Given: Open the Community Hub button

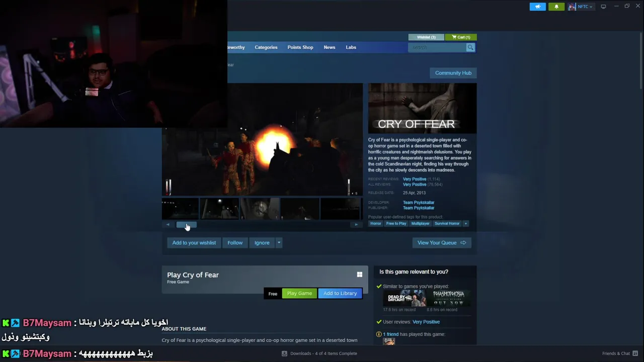Looking at the screenshot, I should [453, 73].
